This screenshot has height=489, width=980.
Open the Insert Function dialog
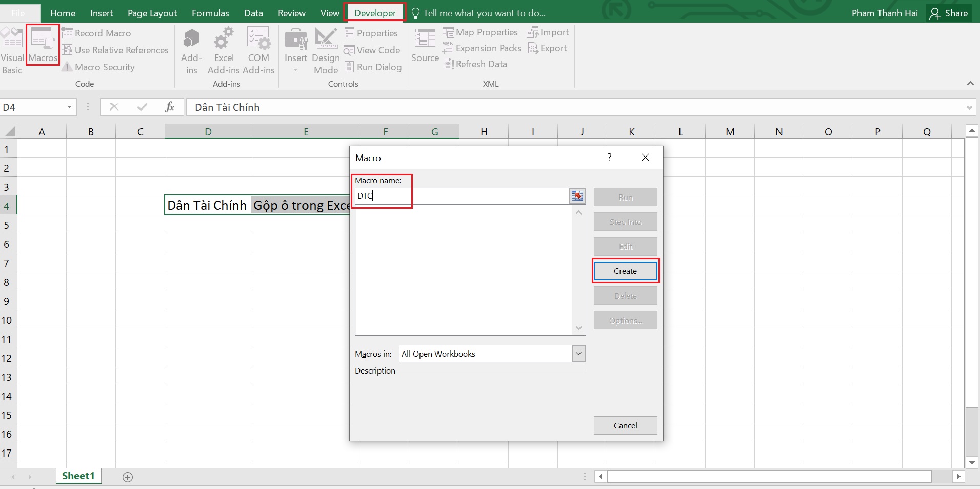(170, 107)
